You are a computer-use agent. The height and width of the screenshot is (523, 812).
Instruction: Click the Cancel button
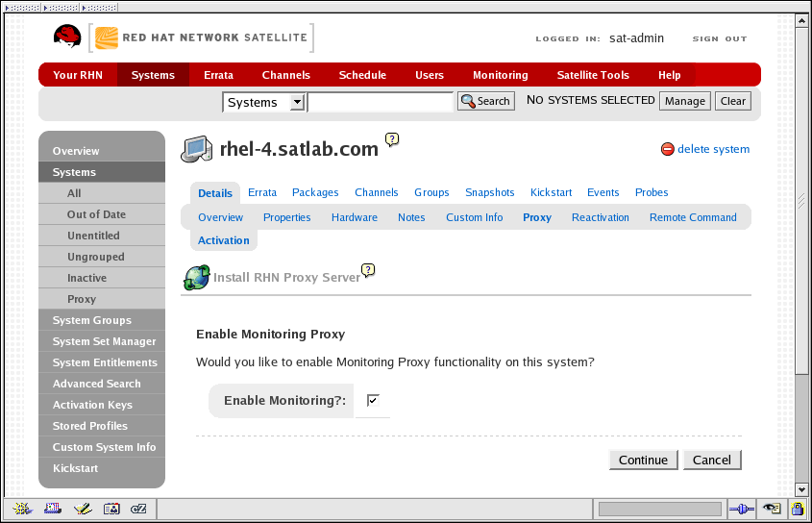712,460
